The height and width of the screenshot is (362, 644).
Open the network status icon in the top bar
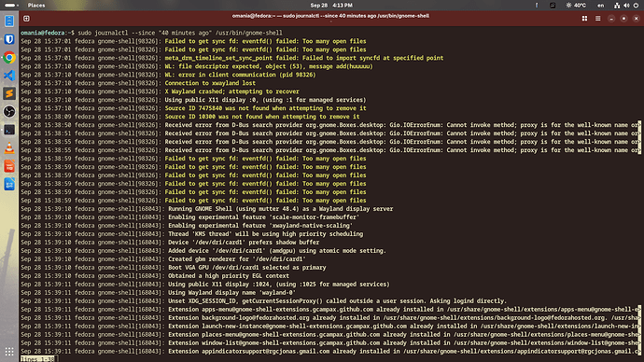pos(617,6)
